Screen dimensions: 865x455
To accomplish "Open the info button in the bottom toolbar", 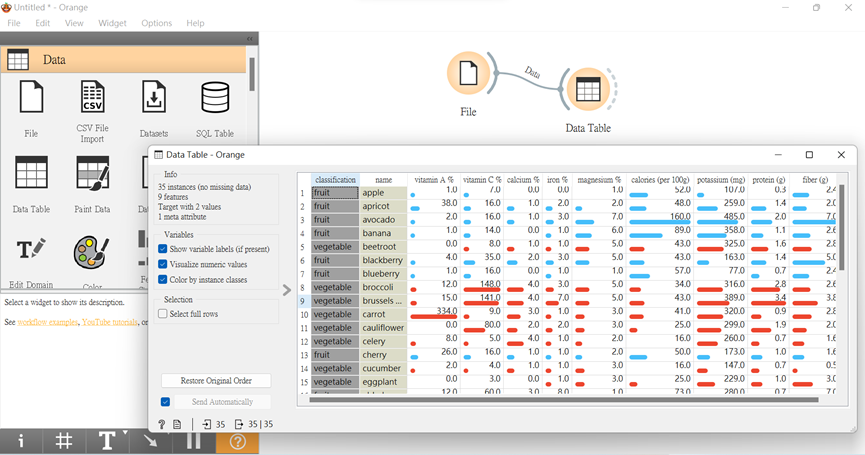I will [x=21, y=441].
